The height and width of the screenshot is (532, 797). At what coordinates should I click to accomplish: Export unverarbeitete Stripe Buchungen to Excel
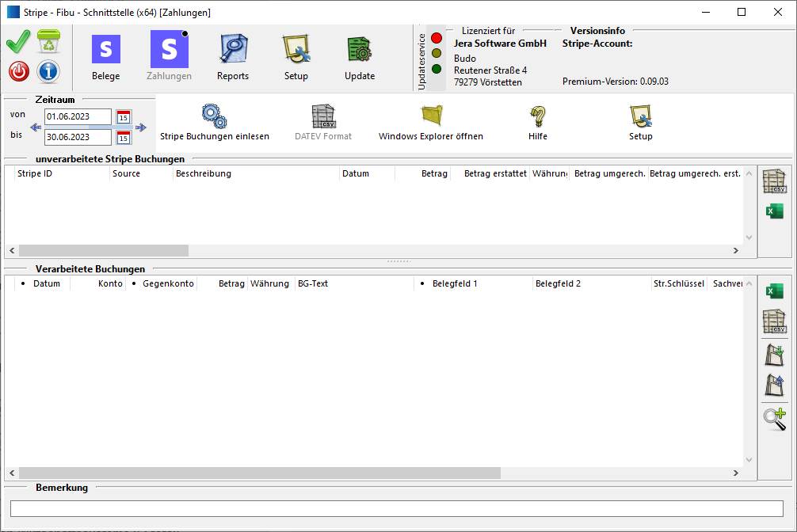click(x=774, y=211)
